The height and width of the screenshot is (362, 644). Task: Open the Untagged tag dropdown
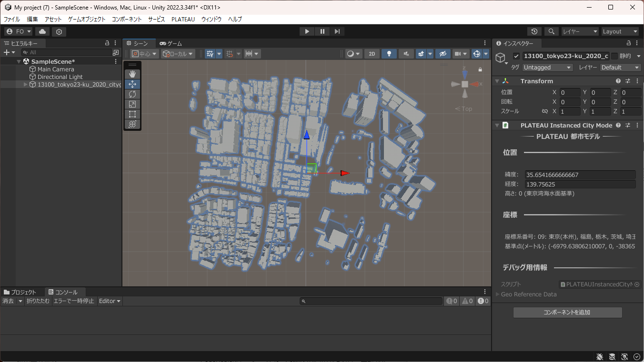click(x=547, y=68)
